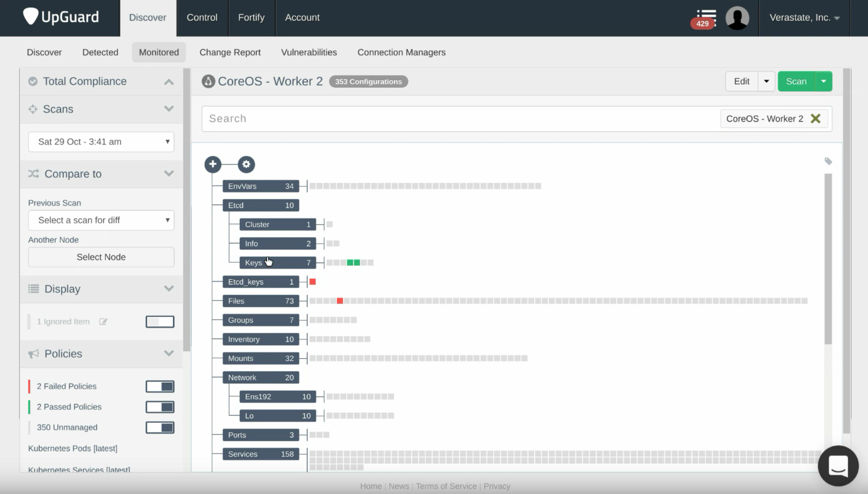This screenshot has height=494, width=868.
Task: Open the scan date dropdown Sat 29 Oct
Action: click(101, 142)
